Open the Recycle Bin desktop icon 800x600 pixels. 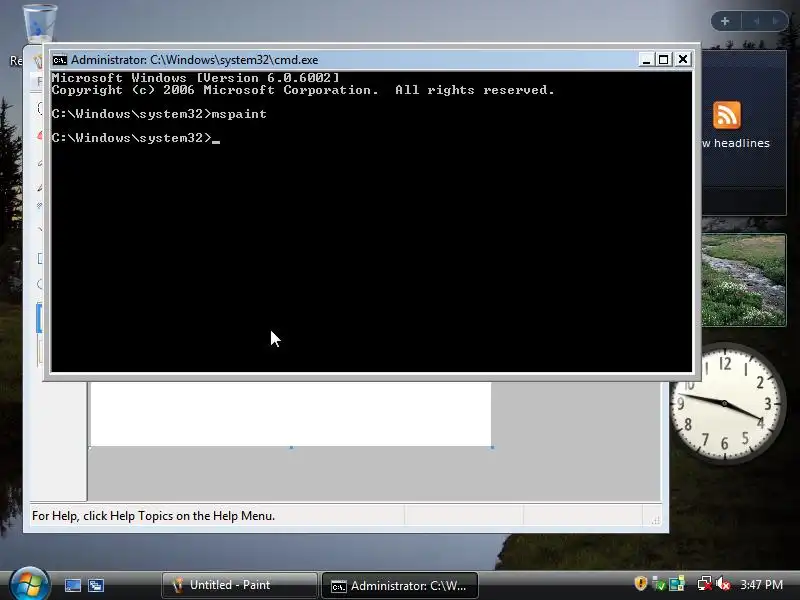click(x=40, y=23)
